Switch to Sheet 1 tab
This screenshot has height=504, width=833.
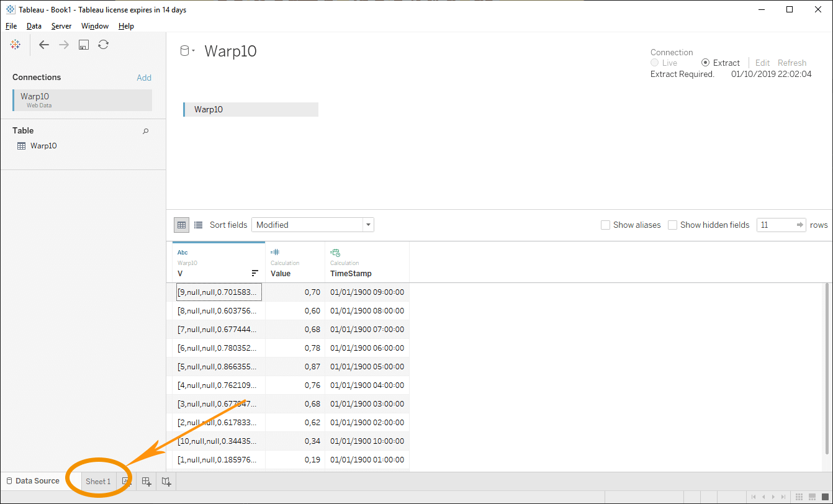coord(97,481)
